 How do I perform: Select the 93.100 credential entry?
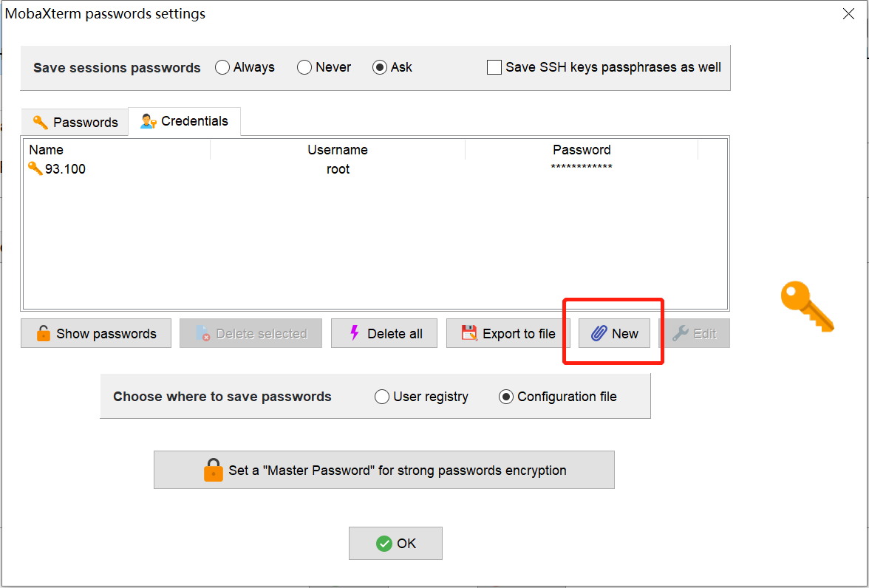click(x=64, y=169)
